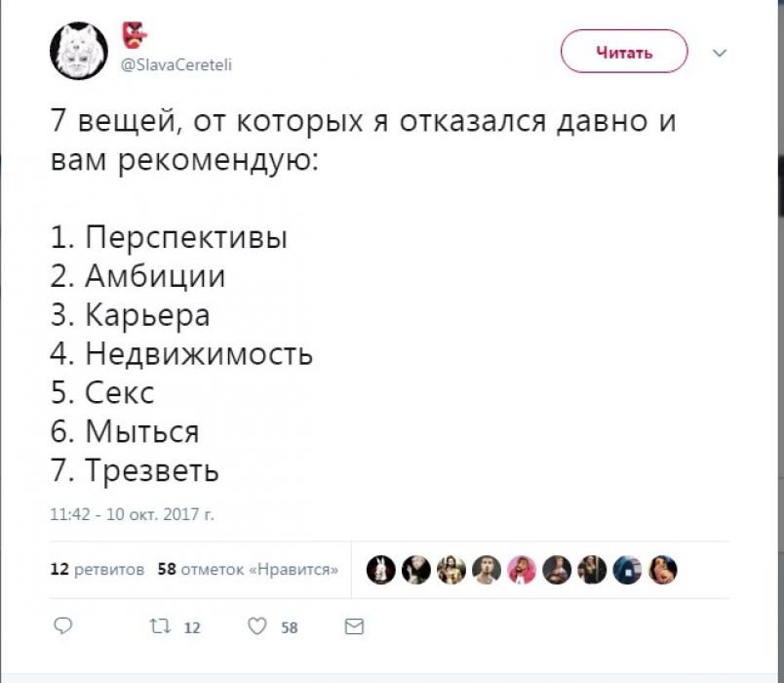Click the tweet text line 'Перспективы'

click(186, 237)
